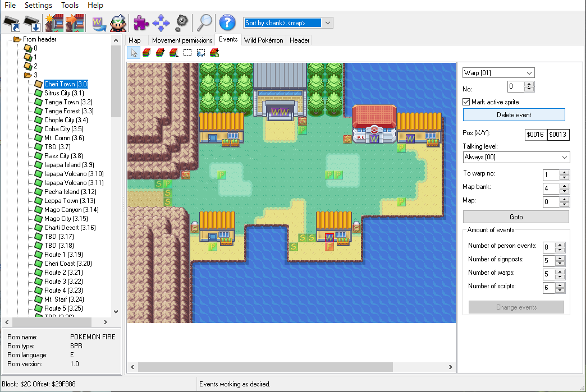
Task: Increase the To warp no value
Action: [x=565, y=173]
